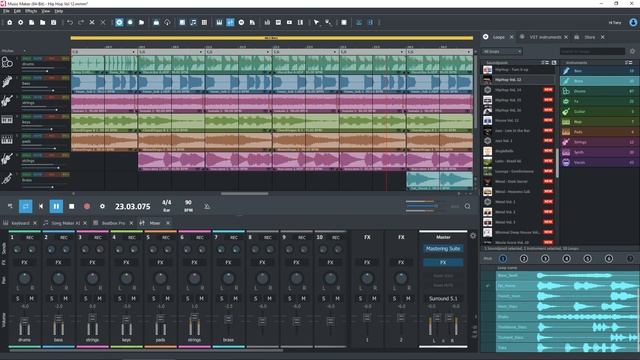The image size is (640, 360).
Task: Click the FX button on mixer channel 1
Action: coord(24,262)
